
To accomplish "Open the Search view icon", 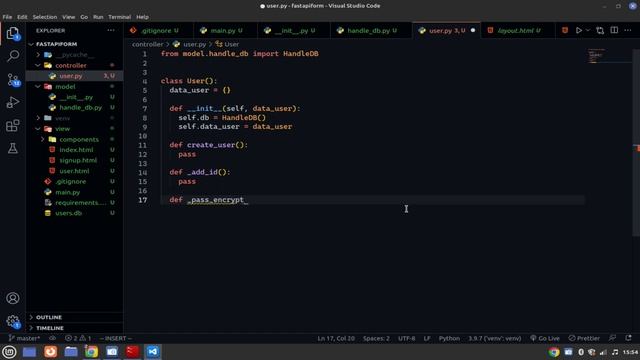I will 13,56.
